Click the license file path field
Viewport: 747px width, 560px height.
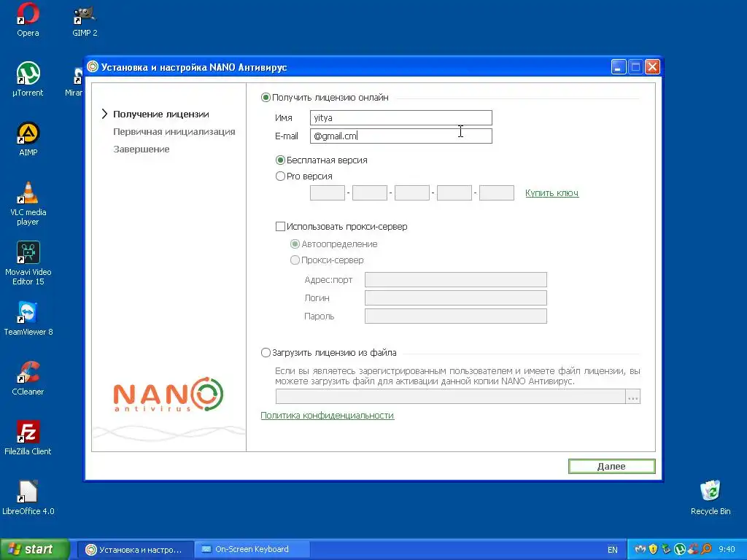[x=450, y=396]
